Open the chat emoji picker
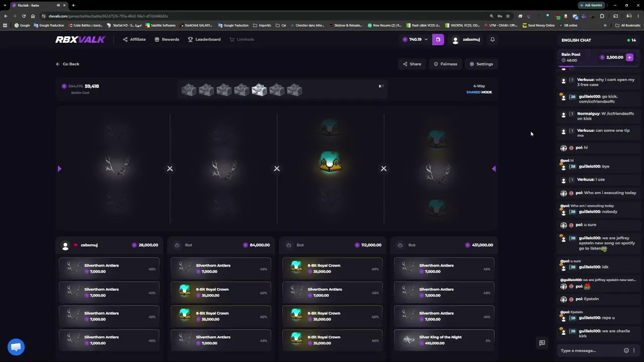 point(626,350)
